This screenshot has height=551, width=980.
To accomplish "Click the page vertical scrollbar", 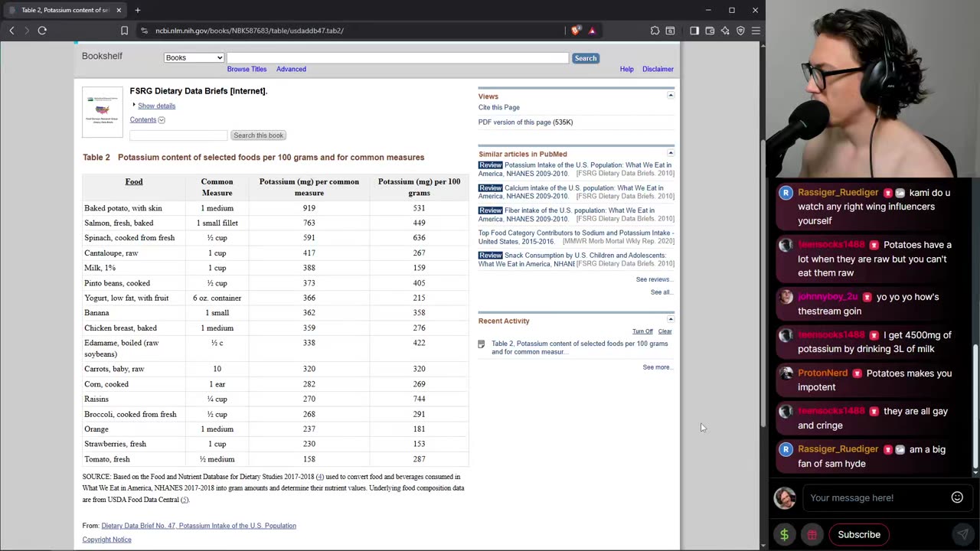I will tap(762, 283).
